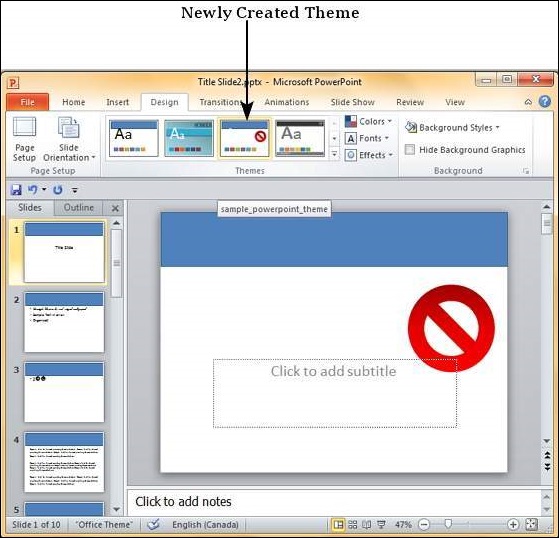The image size is (559, 538).
Task: Open the Undo history dropdown arrow
Action: (44, 189)
